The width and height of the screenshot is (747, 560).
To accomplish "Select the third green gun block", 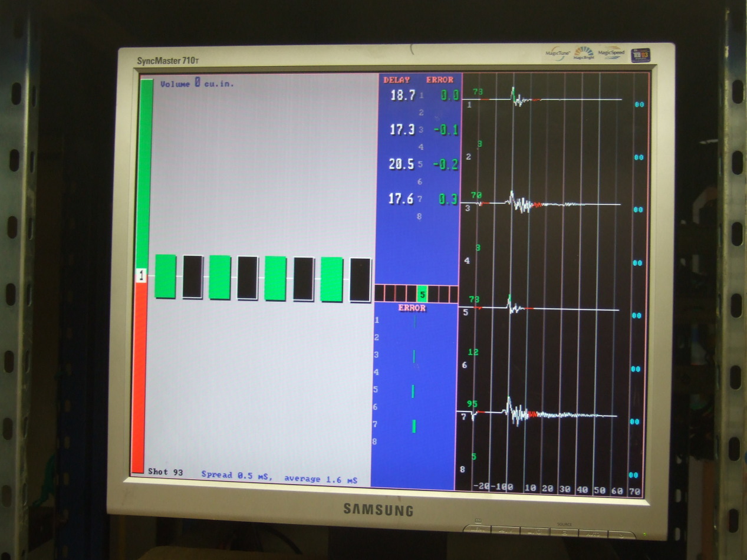I will point(220,278).
